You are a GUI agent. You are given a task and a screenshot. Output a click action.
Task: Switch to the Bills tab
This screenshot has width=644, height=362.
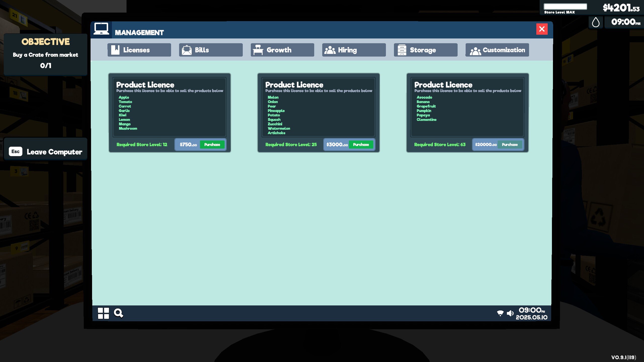[211, 50]
